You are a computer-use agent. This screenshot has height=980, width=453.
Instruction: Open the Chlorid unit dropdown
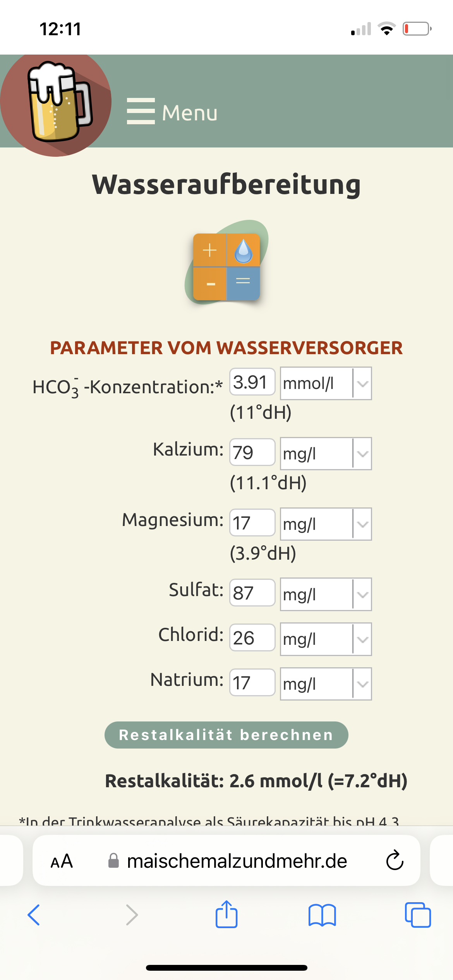pyautogui.click(x=326, y=639)
